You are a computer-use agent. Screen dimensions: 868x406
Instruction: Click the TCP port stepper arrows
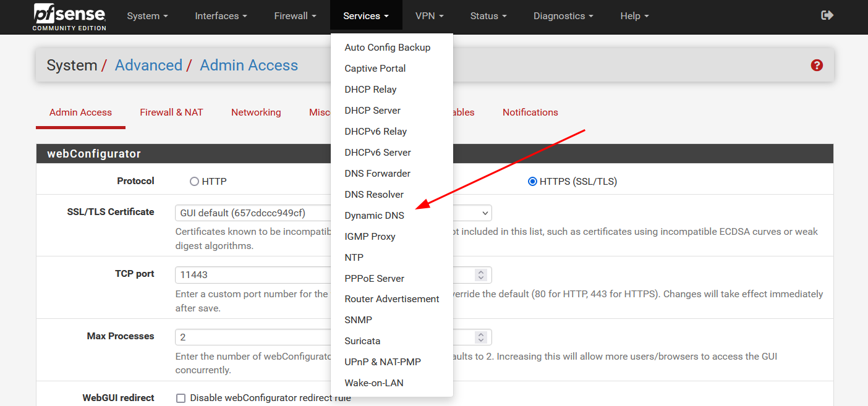(x=480, y=275)
